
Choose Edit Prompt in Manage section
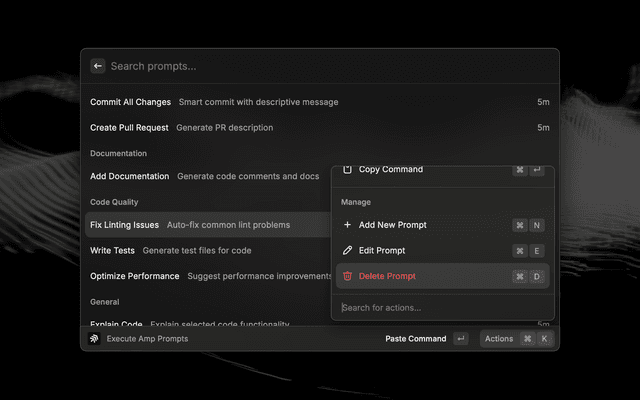pos(381,250)
